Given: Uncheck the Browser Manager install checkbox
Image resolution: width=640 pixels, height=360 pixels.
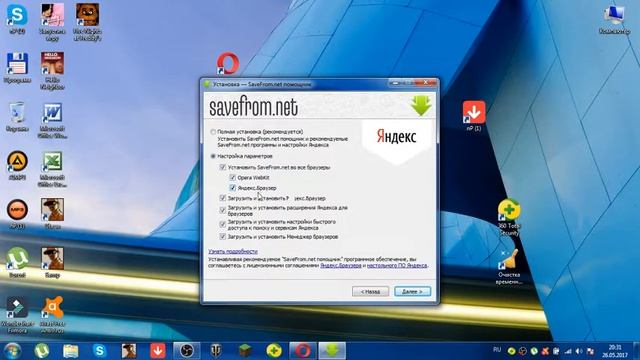Looking at the screenshot, I should click(x=222, y=236).
